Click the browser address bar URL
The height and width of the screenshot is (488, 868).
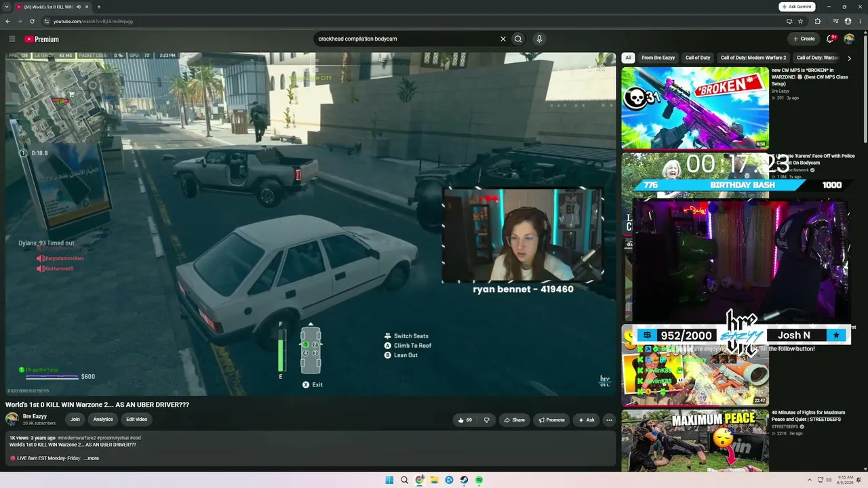[93, 22]
